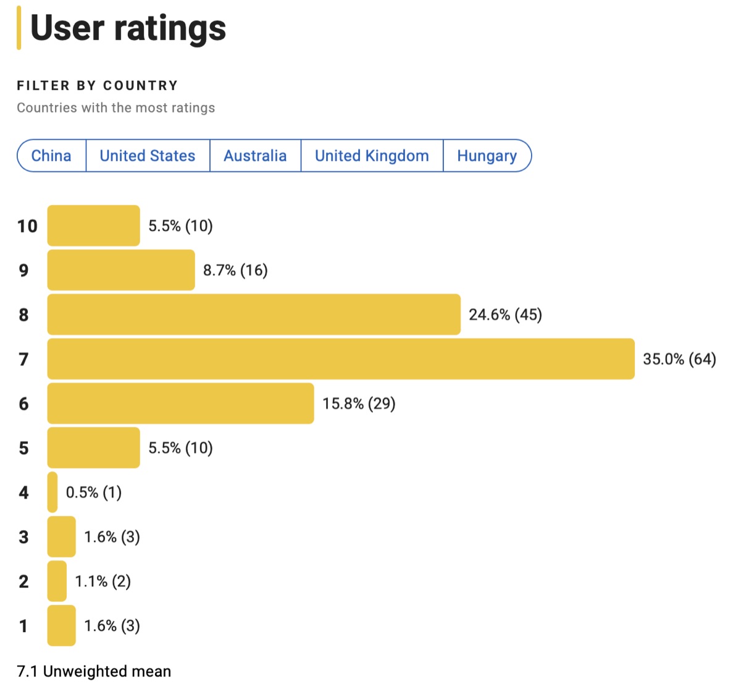Click the bar for rating 6
Image resolution: width=741 pixels, height=700 pixels.
180,403
